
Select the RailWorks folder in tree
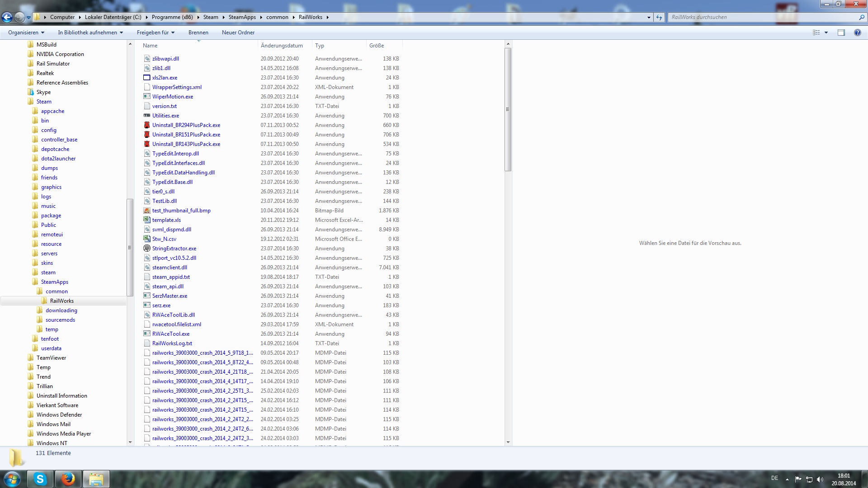pyautogui.click(x=62, y=301)
